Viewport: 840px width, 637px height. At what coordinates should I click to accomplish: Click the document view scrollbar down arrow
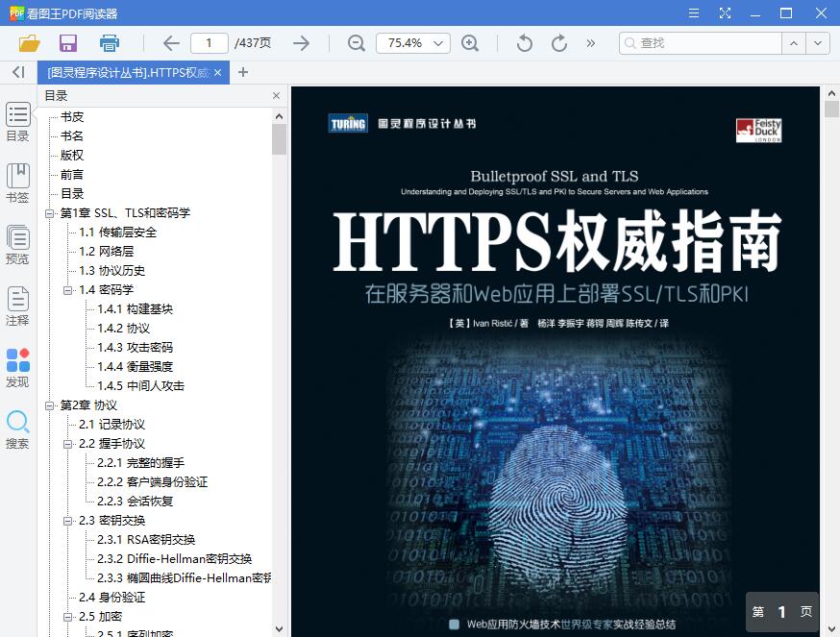pos(831,629)
